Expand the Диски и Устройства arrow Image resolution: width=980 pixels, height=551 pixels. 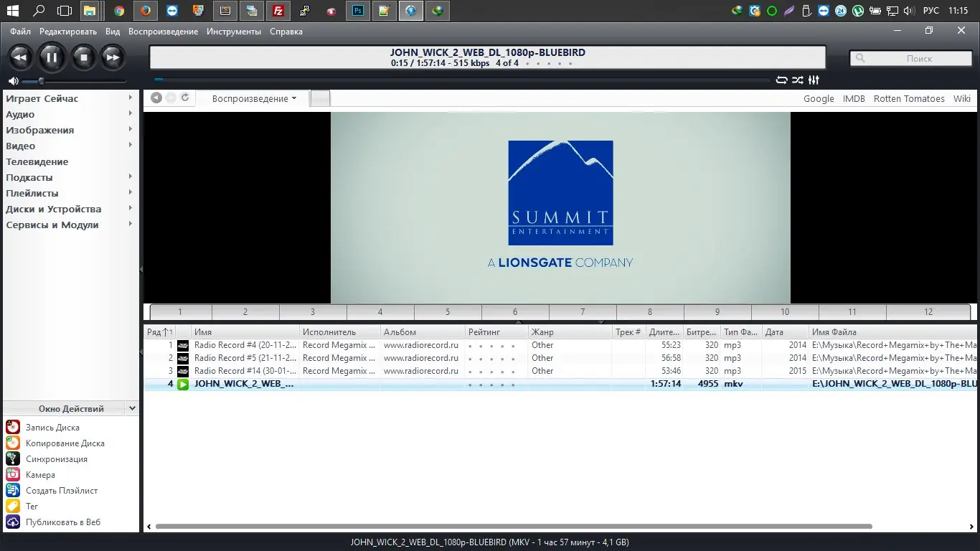pyautogui.click(x=131, y=209)
